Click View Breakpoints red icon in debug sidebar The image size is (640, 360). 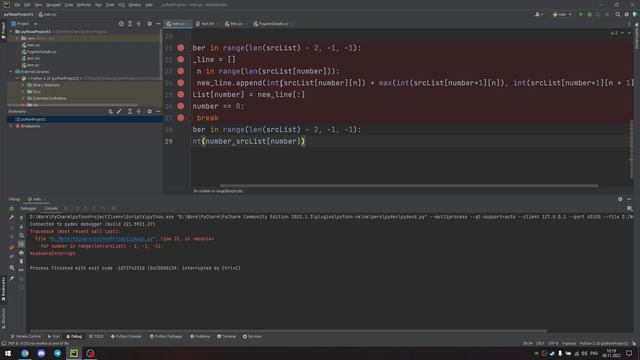[11, 247]
